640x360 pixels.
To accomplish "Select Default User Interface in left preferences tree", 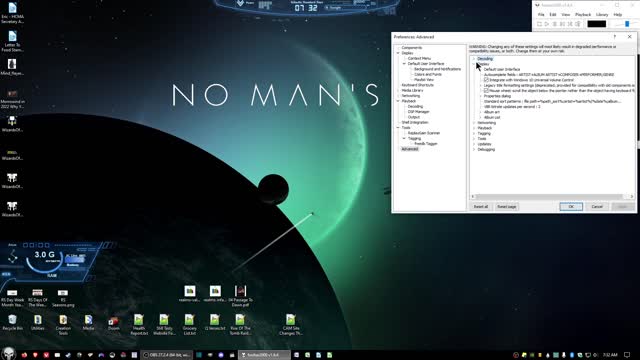I will pyautogui.click(x=426, y=64).
